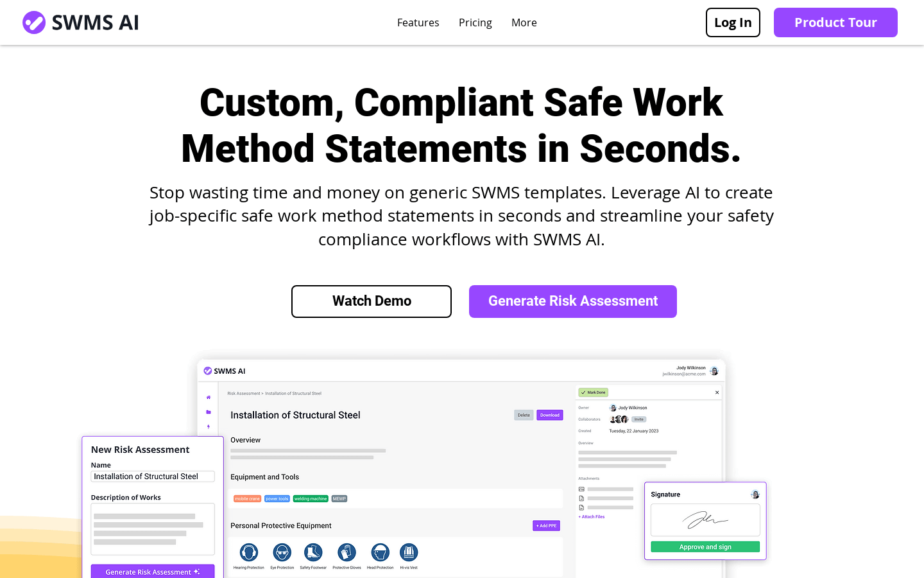
Task: Click the home icon in the preview sidebar
Action: coord(208,398)
